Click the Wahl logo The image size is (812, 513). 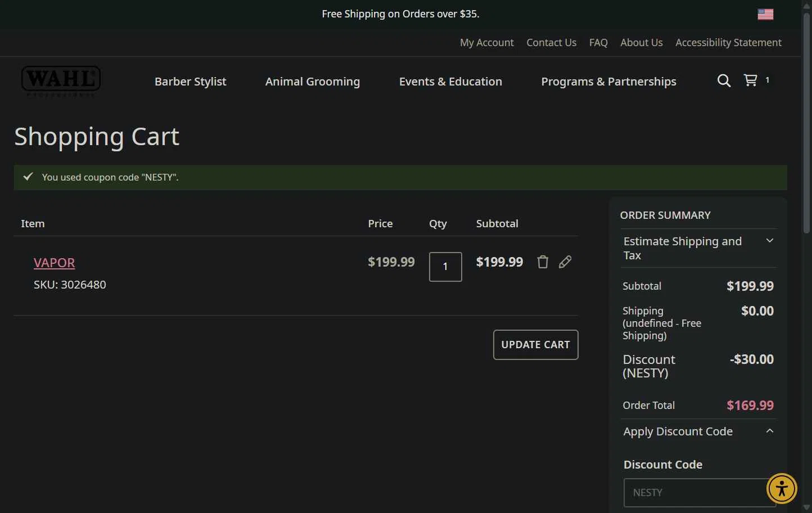61,81
